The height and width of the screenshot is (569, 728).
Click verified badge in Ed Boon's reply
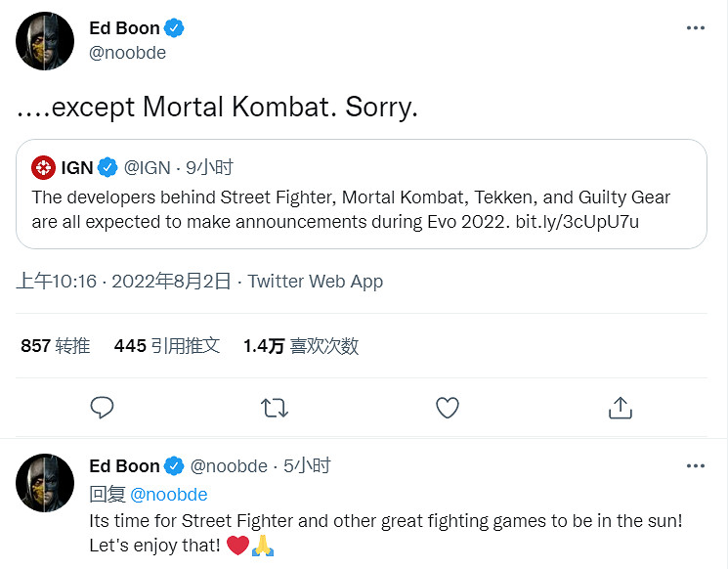click(175, 466)
